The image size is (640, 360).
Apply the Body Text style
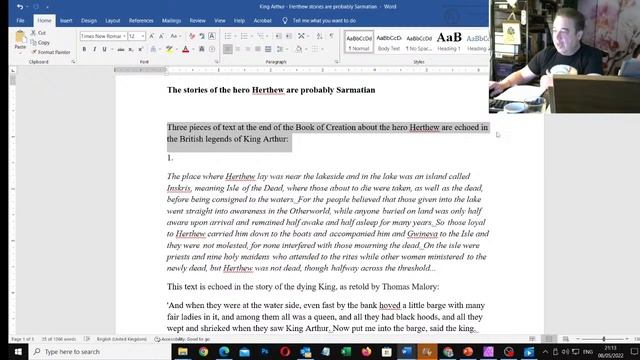389,42
